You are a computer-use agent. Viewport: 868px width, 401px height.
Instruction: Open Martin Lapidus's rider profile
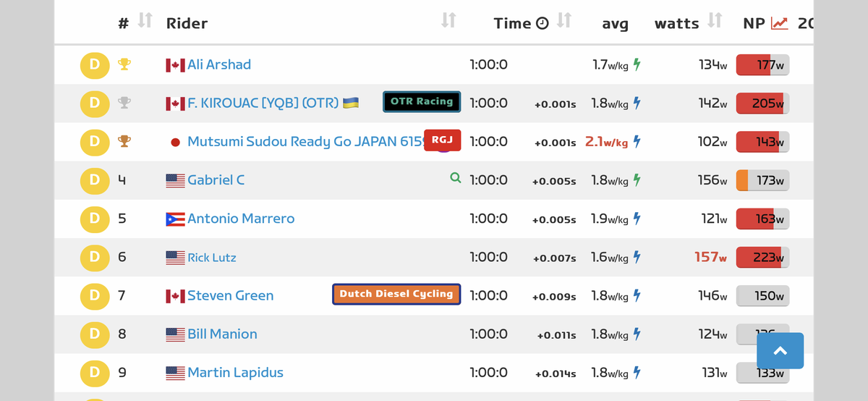pyautogui.click(x=235, y=373)
